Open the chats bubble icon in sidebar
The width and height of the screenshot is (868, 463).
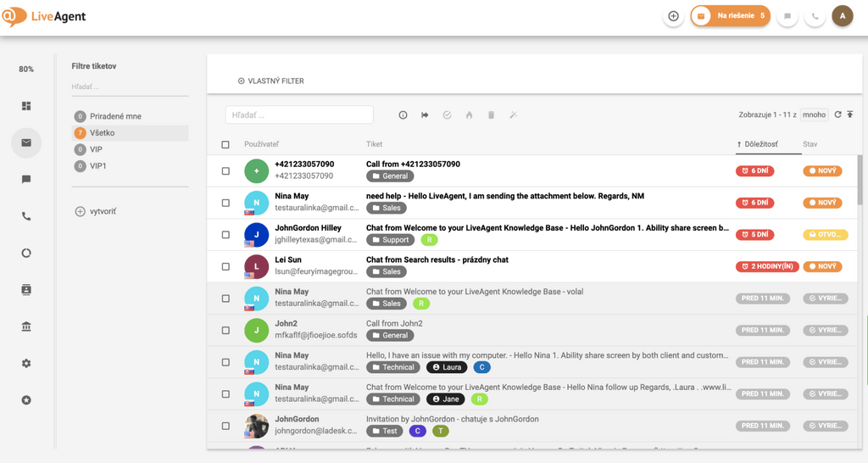coord(26,180)
